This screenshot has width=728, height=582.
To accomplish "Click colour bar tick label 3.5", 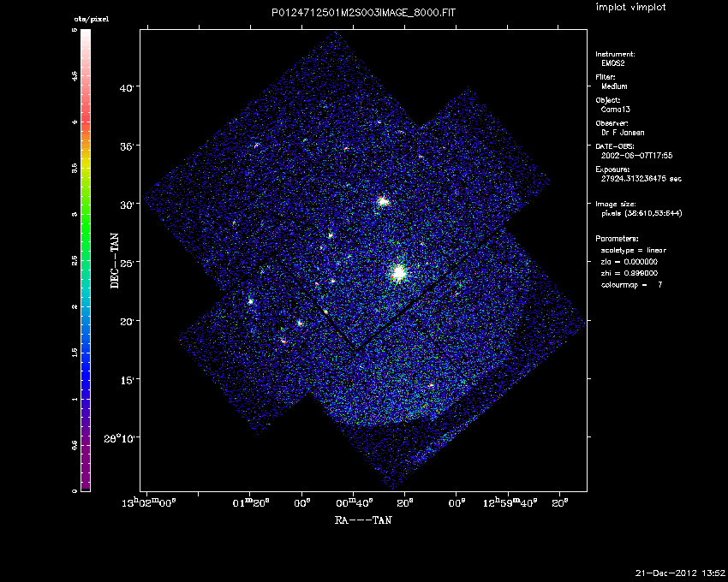I will [x=75, y=168].
